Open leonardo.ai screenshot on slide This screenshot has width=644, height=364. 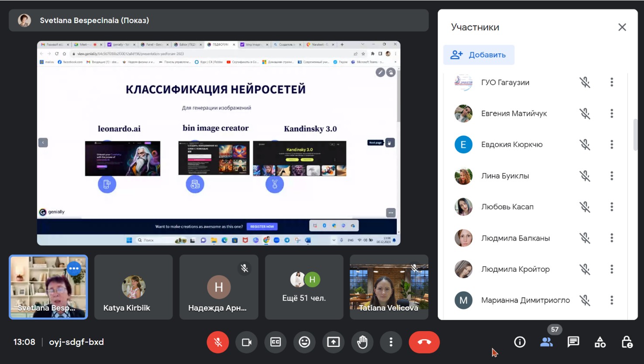click(123, 158)
